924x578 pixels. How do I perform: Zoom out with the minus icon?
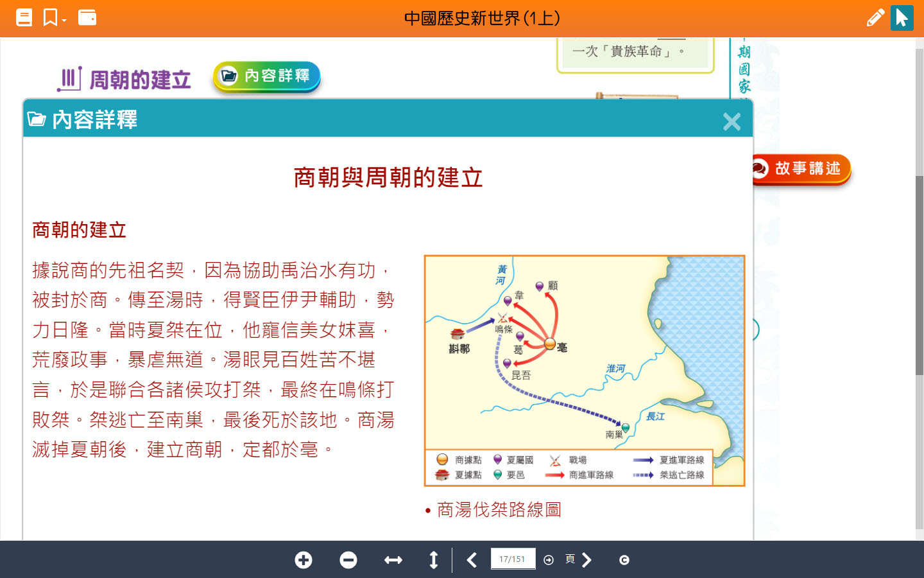point(348,560)
